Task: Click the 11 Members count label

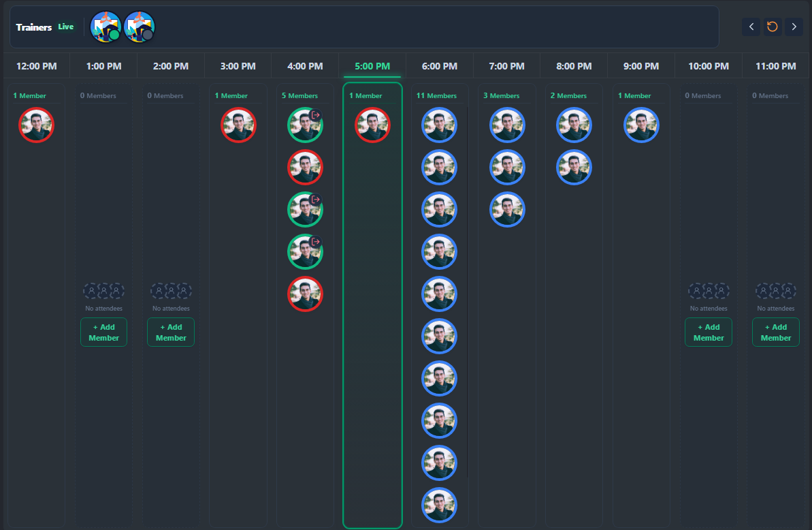Action: point(436,96)
